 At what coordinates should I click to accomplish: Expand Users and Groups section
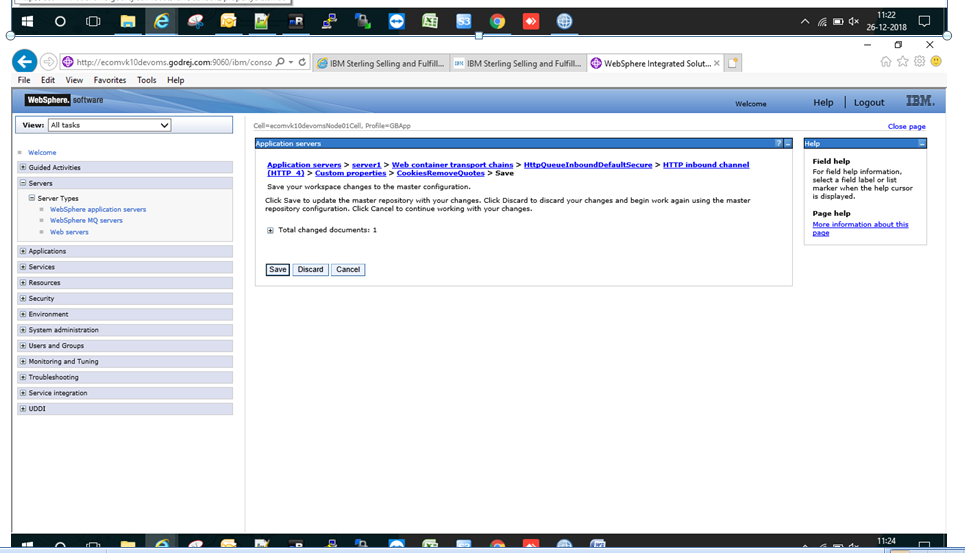coord(23,346)
